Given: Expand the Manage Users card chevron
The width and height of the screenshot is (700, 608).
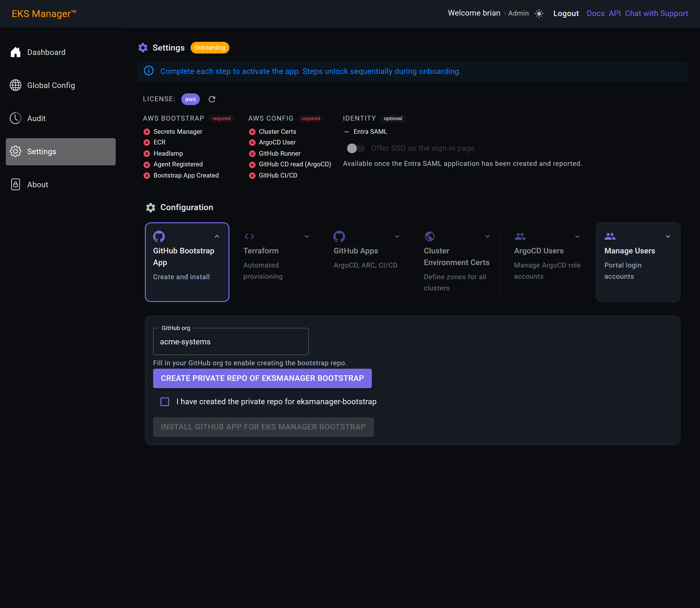Looking at the screenshot, I should [668, 236].
